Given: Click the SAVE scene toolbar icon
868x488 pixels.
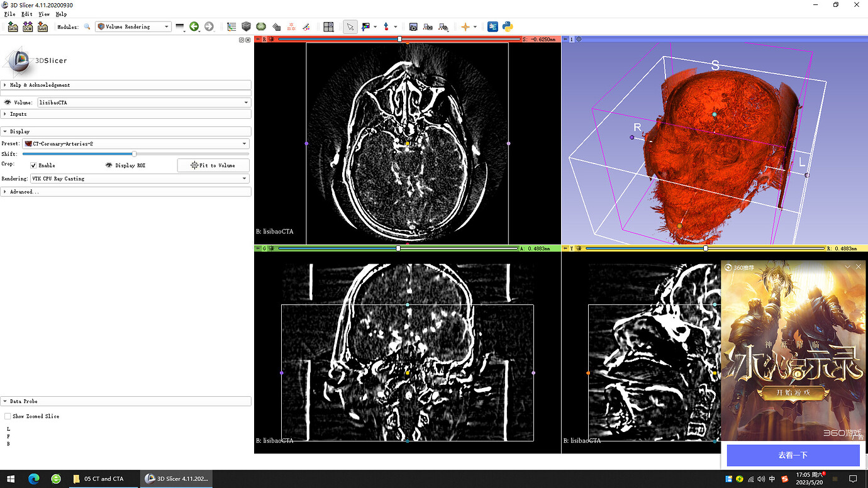Looking at the screenshot, I should tap(43, 27).
